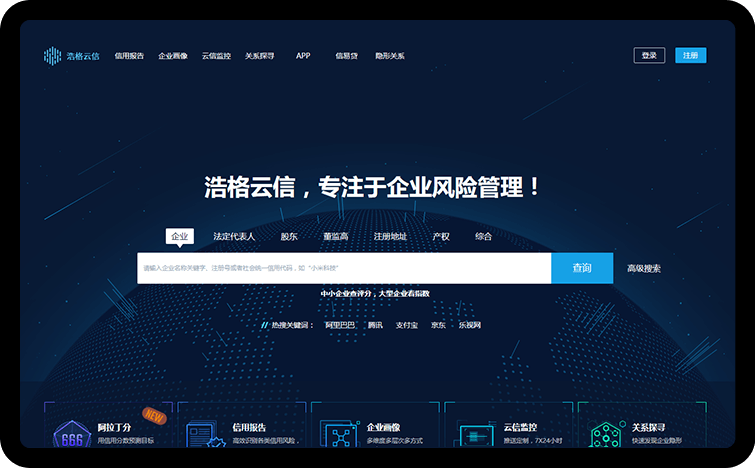755x468 pixels.
Task: Search the hot keyword 腾讯
Action: [x=375, y=325]
